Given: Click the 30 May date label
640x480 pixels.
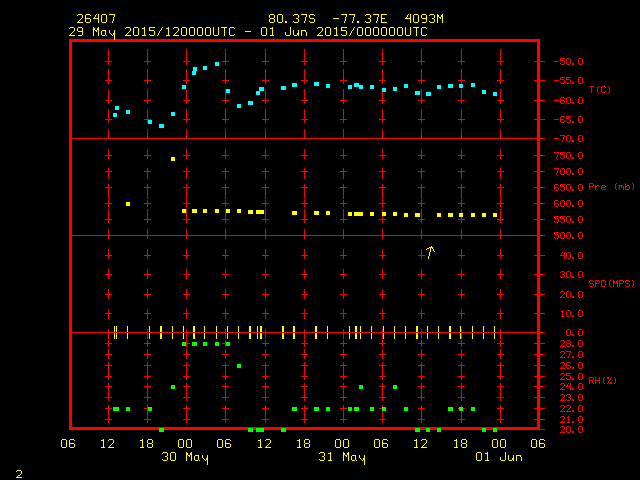Looking at the screenshot, I should click(185, 457).
